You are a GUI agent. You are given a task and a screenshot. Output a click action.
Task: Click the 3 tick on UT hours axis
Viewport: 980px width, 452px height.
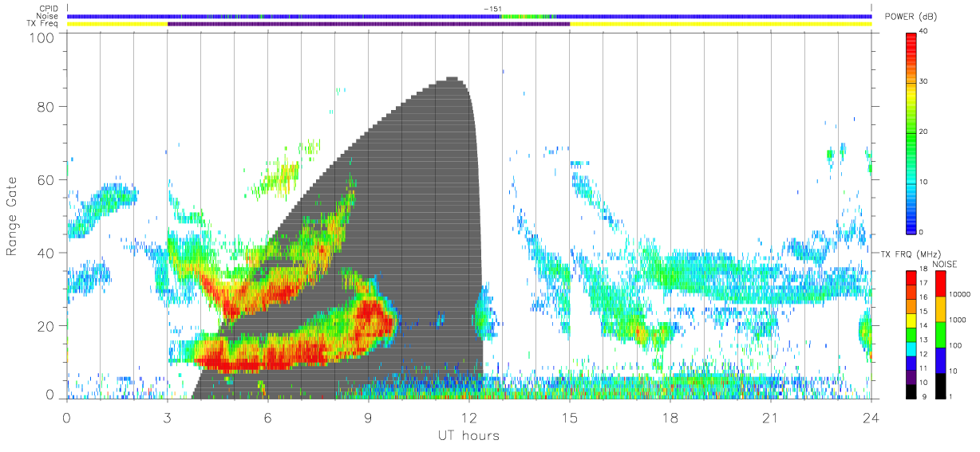[167, 417]
